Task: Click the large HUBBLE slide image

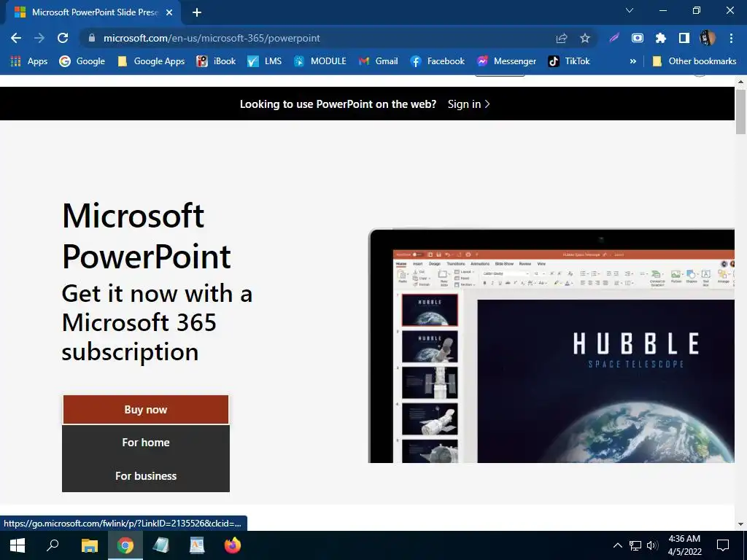Action: (x=605, y=381)
